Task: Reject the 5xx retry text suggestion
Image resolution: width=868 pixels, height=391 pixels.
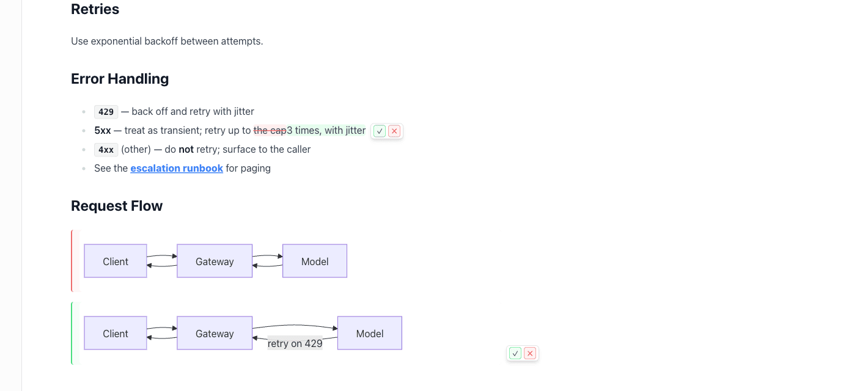Action: [394, 131]
